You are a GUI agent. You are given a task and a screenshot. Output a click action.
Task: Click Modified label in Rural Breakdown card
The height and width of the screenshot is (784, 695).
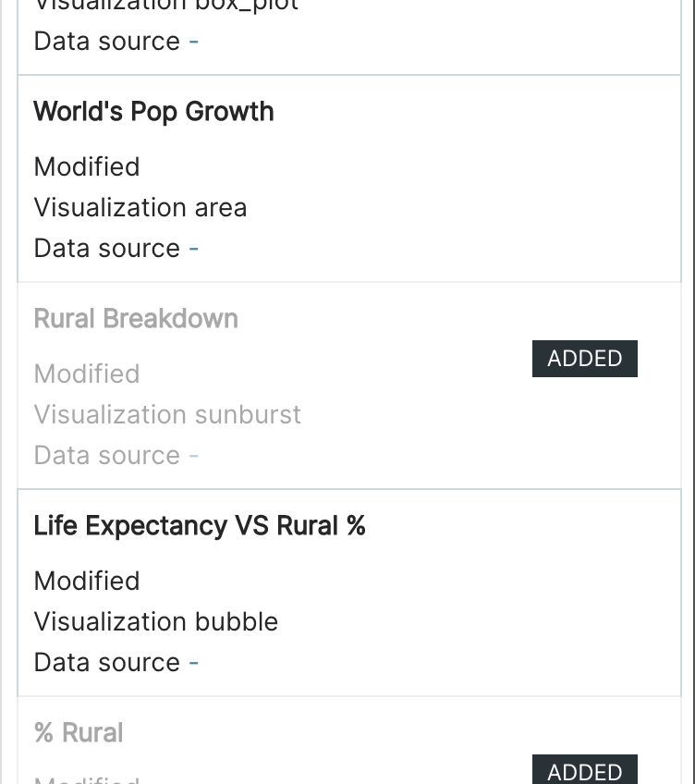pyautogui.click(x=87, y=374)
